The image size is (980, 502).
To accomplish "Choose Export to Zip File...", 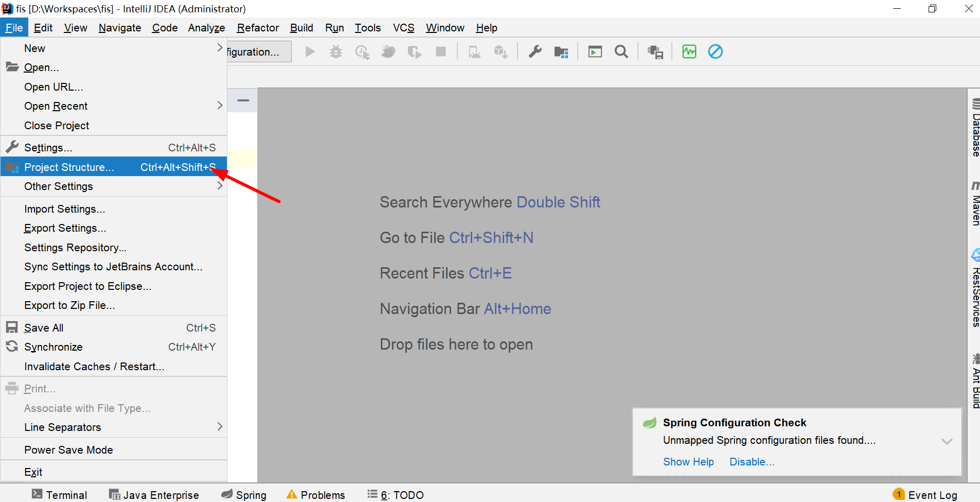I will pyautogui.click(x=114, y=305).
